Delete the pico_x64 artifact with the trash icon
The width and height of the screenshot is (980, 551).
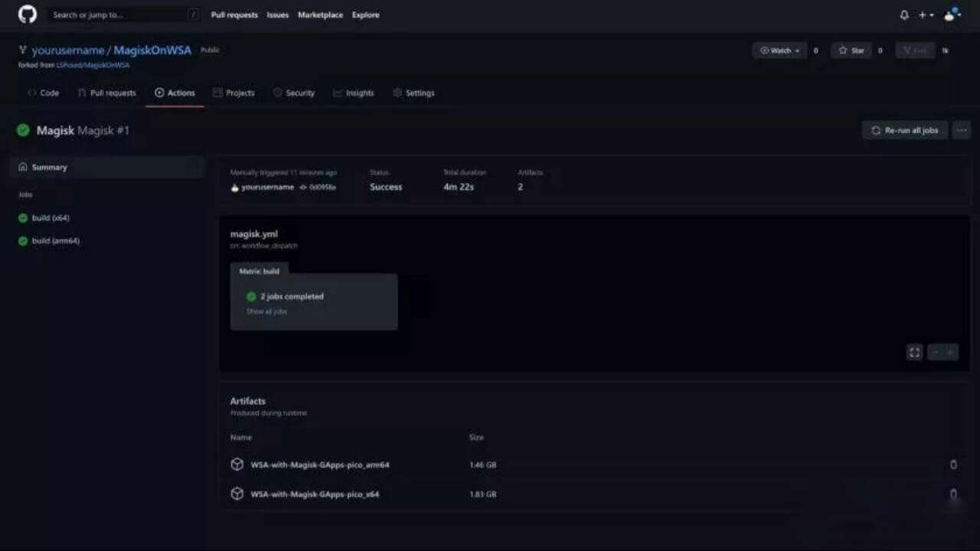(x=953, y=494)
